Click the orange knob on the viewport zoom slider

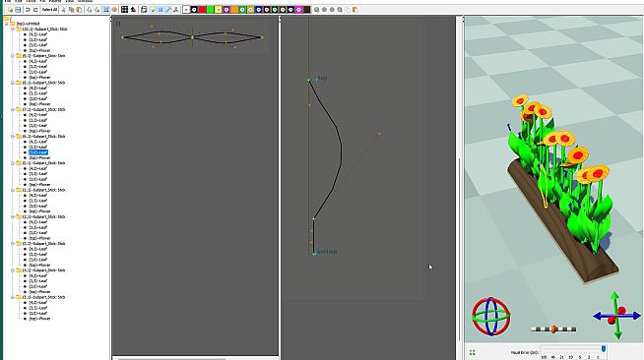coord(553,329)
